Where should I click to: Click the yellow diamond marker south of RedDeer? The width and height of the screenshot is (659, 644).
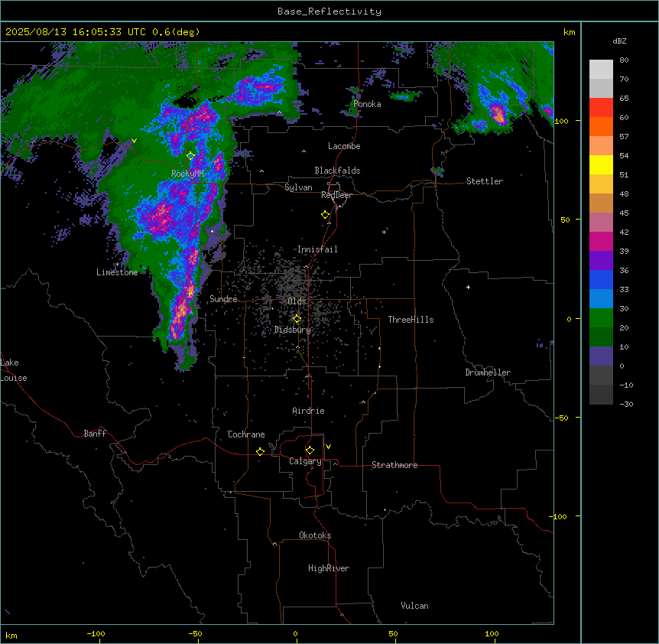tap(326, 215)
